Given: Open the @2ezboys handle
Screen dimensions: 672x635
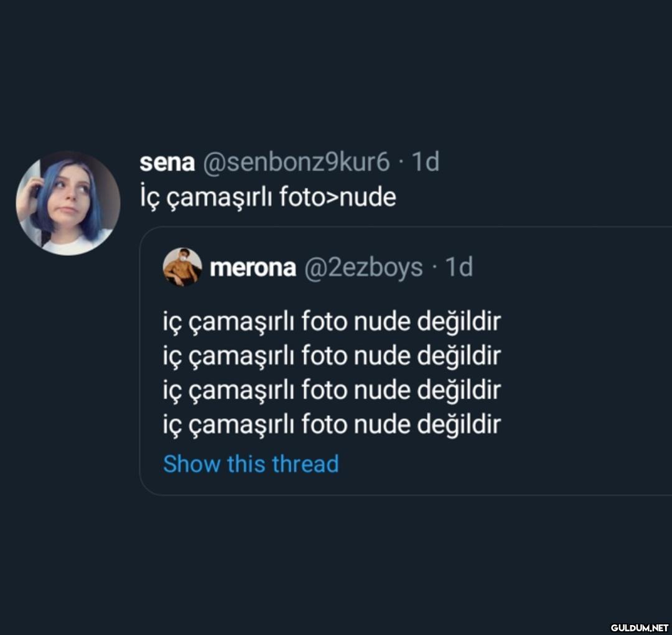Looking at the screenshot, I should point(363,268).
